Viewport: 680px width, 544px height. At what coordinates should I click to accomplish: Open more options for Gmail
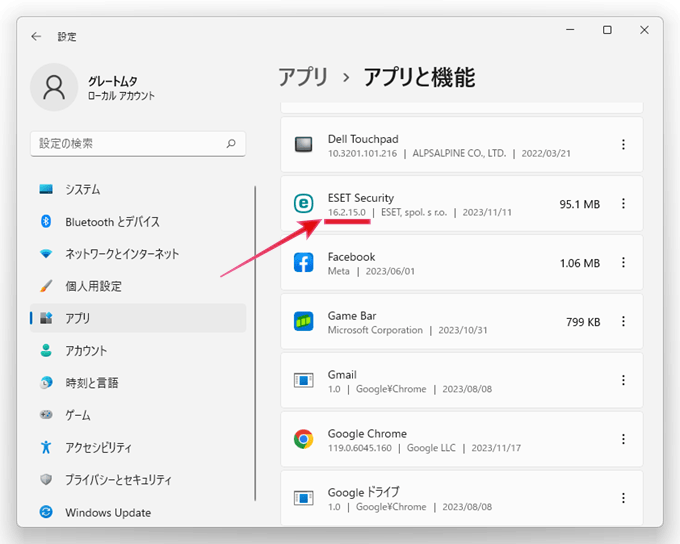[623, 380]
